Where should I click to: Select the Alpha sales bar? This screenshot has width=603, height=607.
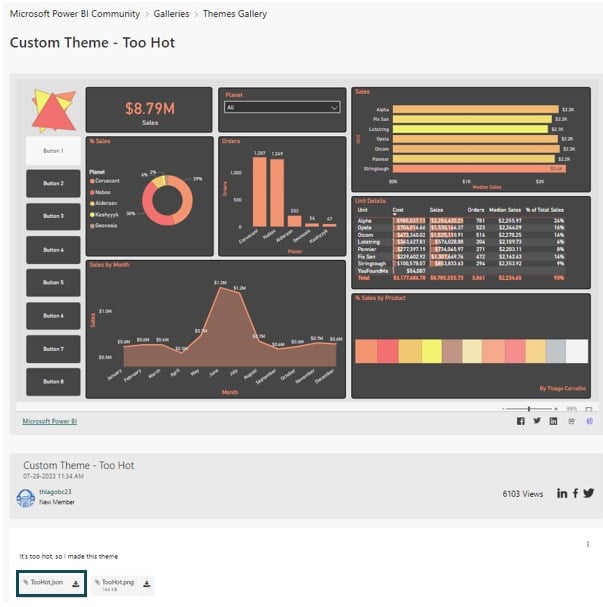[x=476, y=110]
